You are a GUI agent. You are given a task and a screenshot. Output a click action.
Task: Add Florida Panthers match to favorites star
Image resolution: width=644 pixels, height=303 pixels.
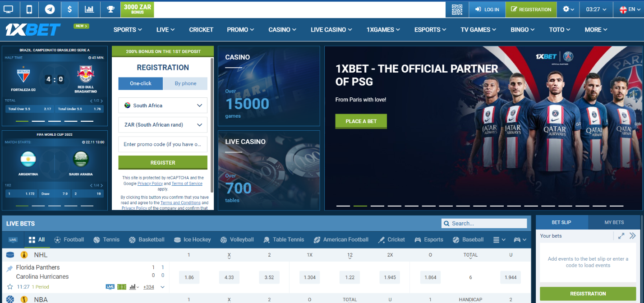click(x=10, y=287)
